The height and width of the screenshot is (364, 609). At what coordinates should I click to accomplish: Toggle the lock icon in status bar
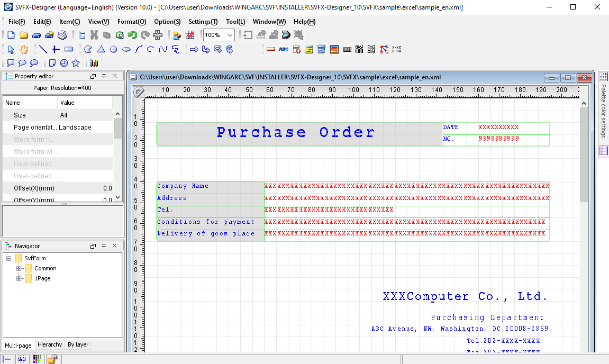click(52, 359)
